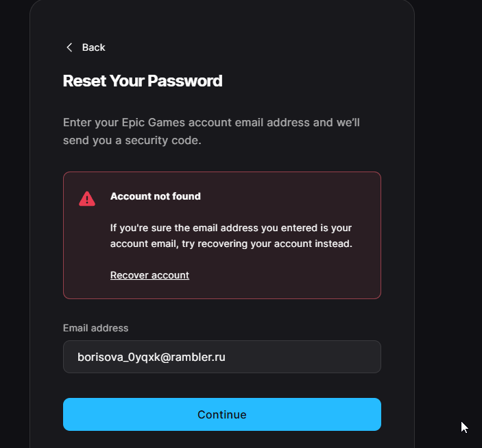The width and height of the screenshot is (482, 448).
Task: Click the 'Enter your Epic Games account' description
Action: [x=211, y=122]
